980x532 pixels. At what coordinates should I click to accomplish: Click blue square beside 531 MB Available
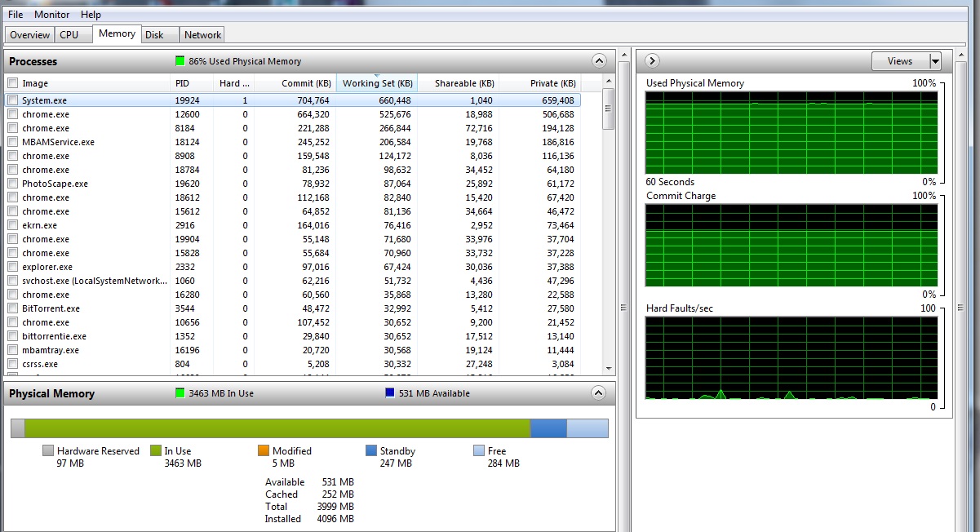(390, 393)
